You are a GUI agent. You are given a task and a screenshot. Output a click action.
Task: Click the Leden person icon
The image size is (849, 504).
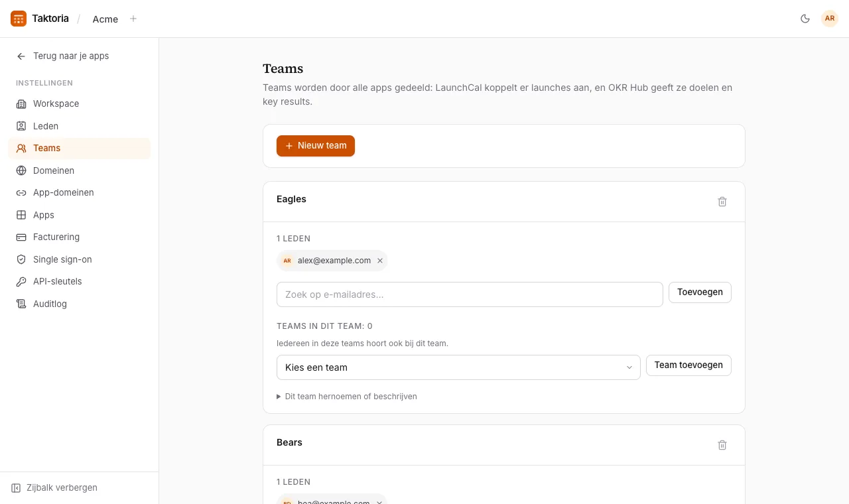point(21,126)
